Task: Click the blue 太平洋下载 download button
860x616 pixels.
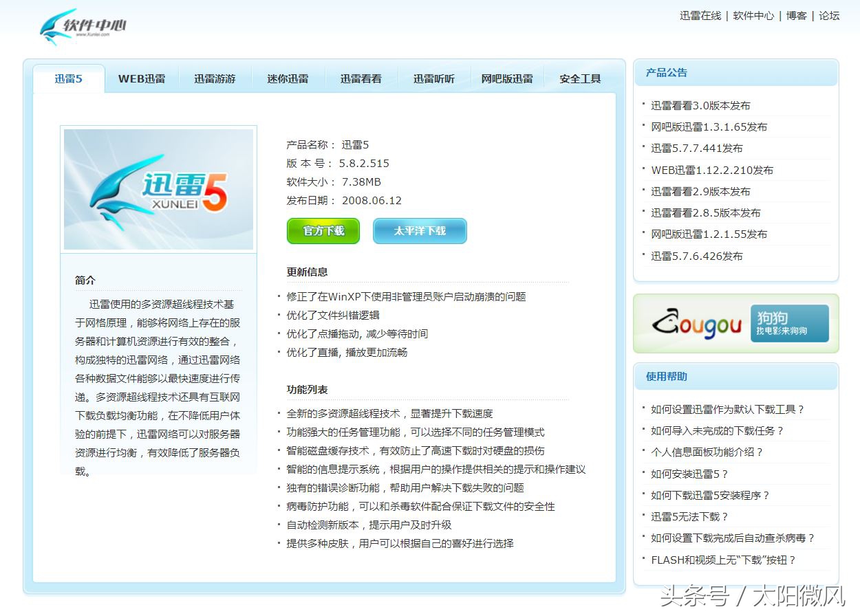Action: 420,231
